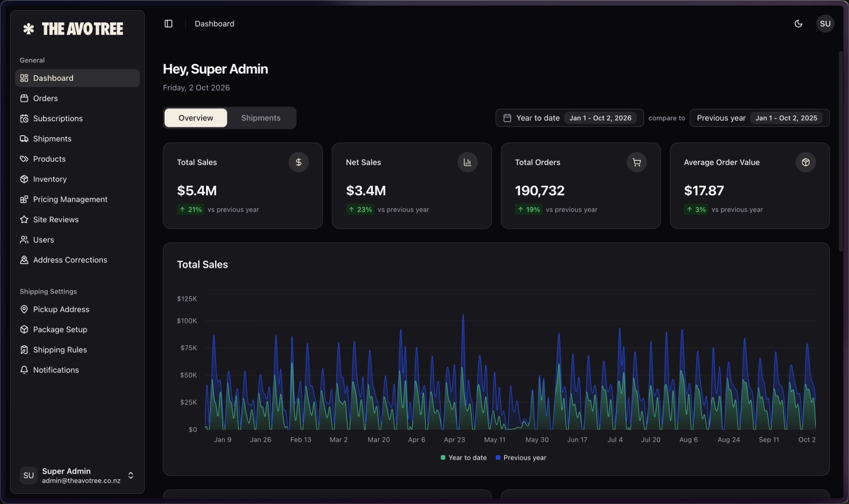849x504 pixels.
Task: Open the Inventory page link
Action: (x=78, y=179)
